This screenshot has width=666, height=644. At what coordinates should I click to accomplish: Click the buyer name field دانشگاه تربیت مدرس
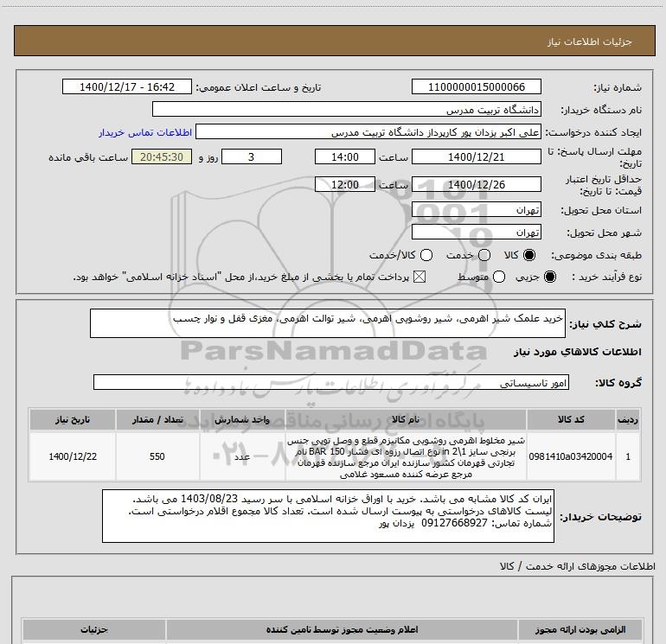click(347, 109)
